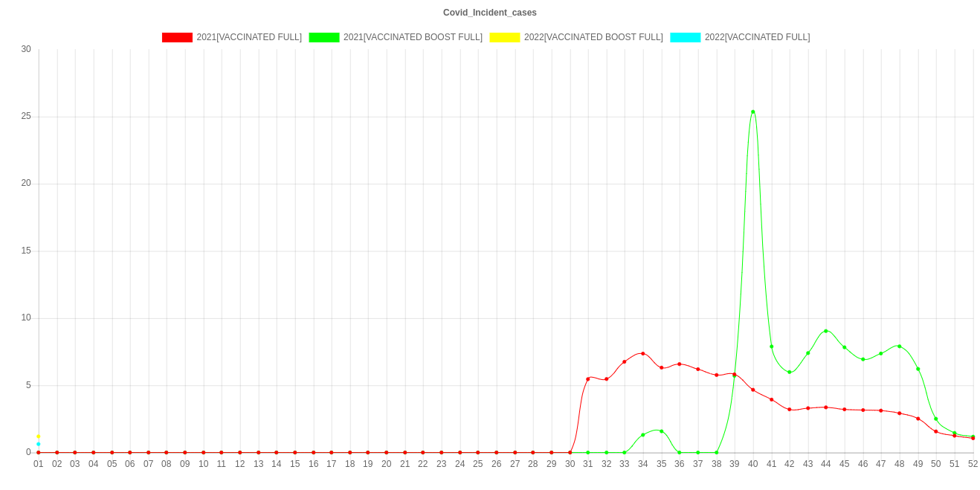
Task: Click the red data point at week 34
Action: pos(643,353)
